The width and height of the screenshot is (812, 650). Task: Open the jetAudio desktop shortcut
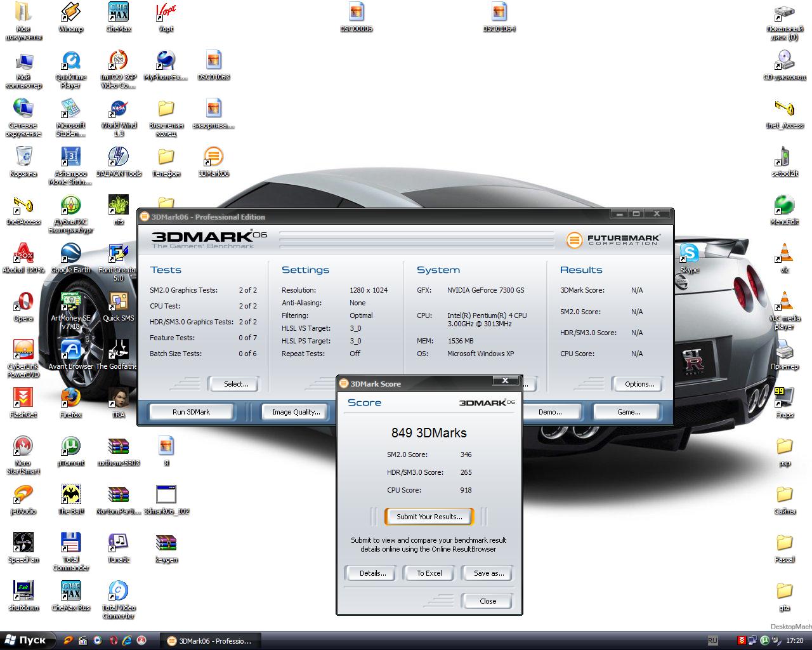[23, 499]
